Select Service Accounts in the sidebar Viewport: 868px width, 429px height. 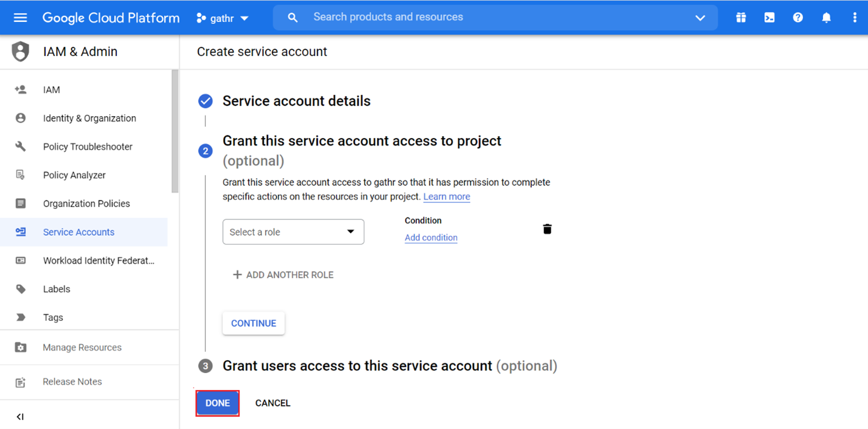point(78,232)
